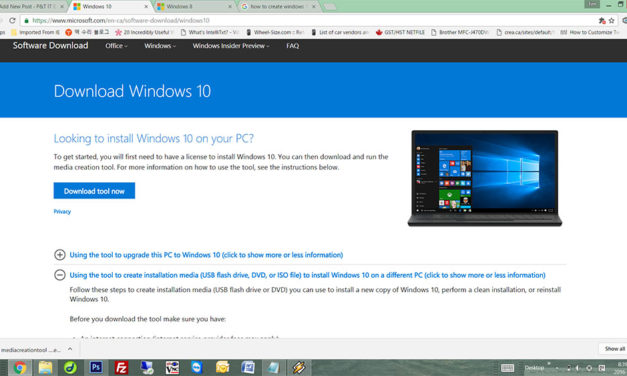Screen dimensions: 627x376
Task: Open the upgrade this PC to Windows 10 link
Action: click(x=206, y=255)
